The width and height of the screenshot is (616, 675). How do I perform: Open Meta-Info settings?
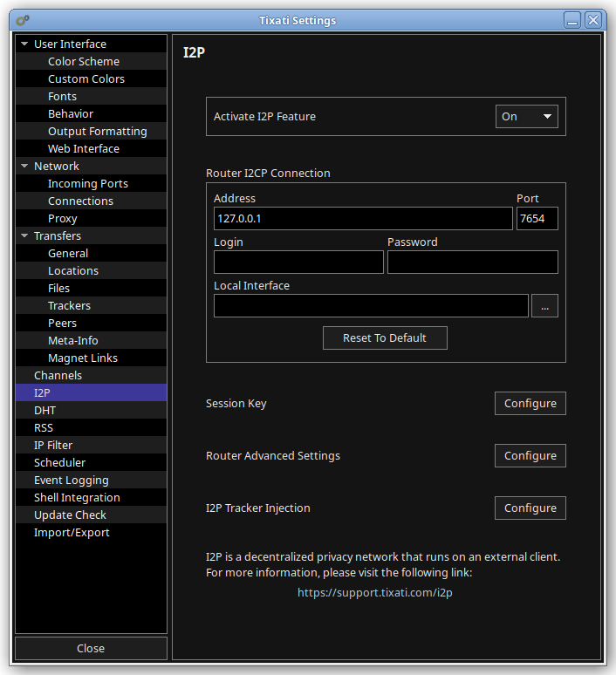(x=91, y=340)
